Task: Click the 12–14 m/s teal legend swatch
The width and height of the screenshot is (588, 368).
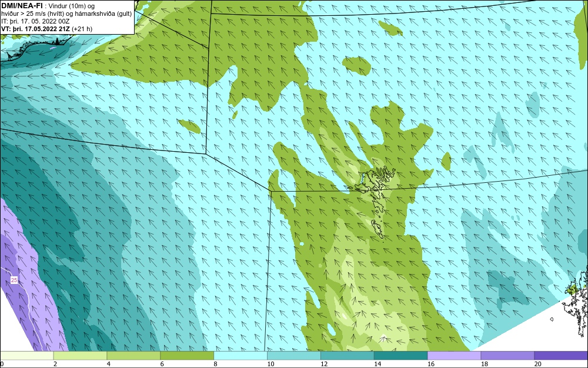Action: pos(348,355)
